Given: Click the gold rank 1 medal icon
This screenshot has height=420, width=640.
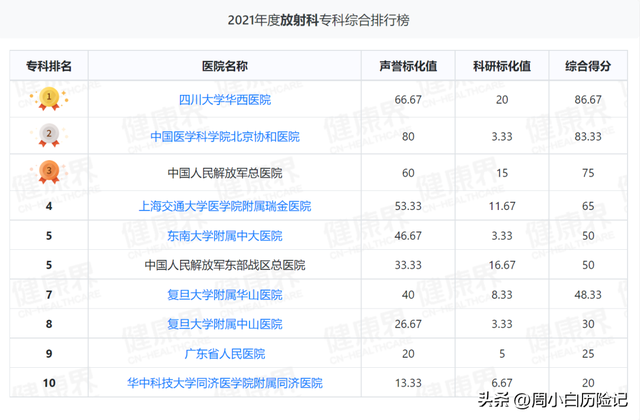Looking at the screenshot, I should click(49, 98).
